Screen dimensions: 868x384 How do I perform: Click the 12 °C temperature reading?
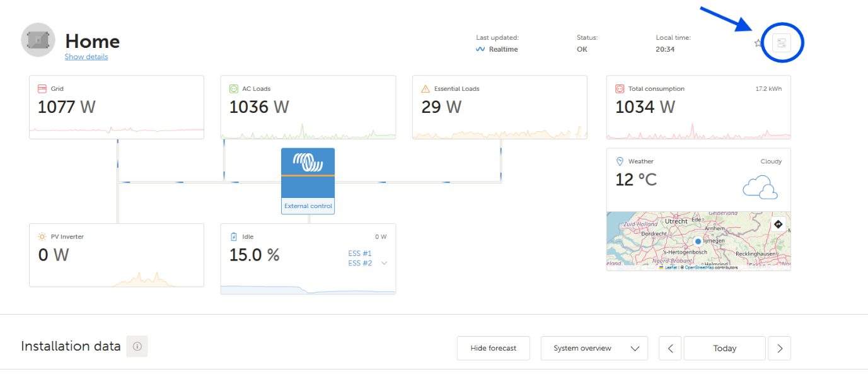point(636,180)
